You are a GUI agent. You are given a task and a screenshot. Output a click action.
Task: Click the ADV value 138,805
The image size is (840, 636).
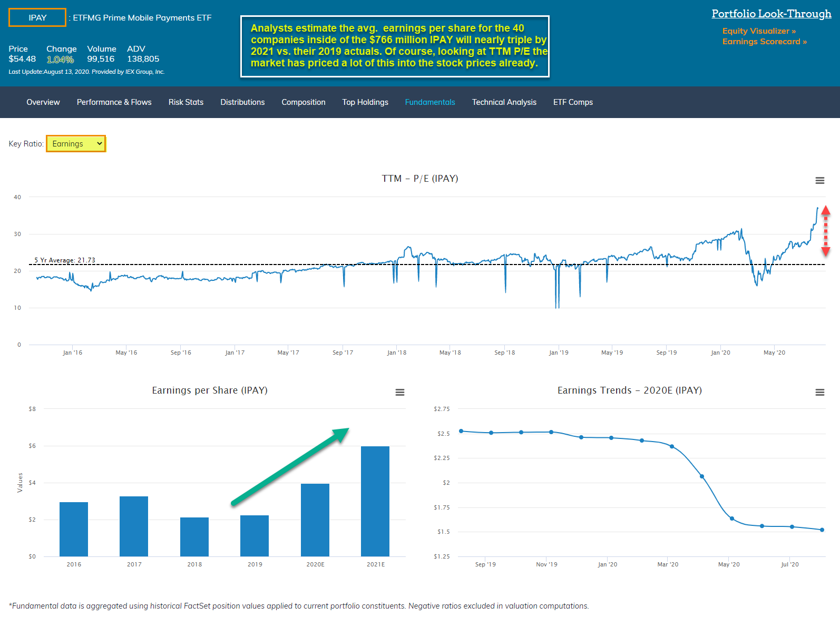point(143,59)
